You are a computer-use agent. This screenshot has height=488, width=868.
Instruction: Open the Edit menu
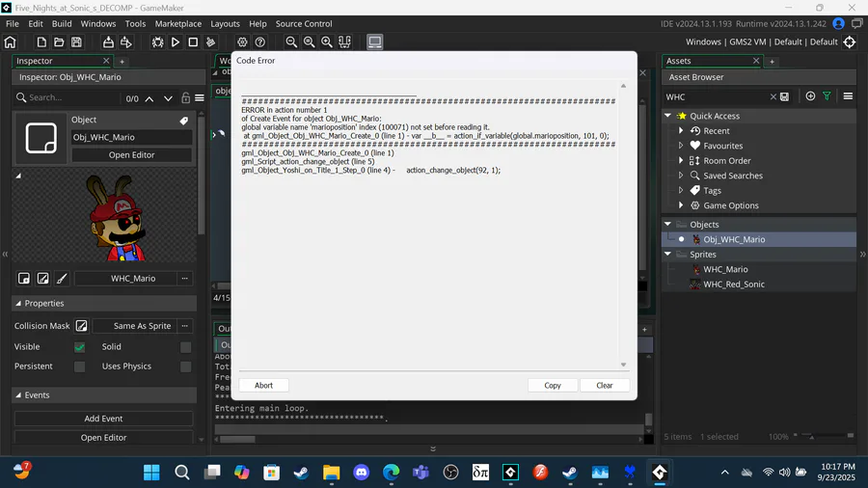pos(36,24)
